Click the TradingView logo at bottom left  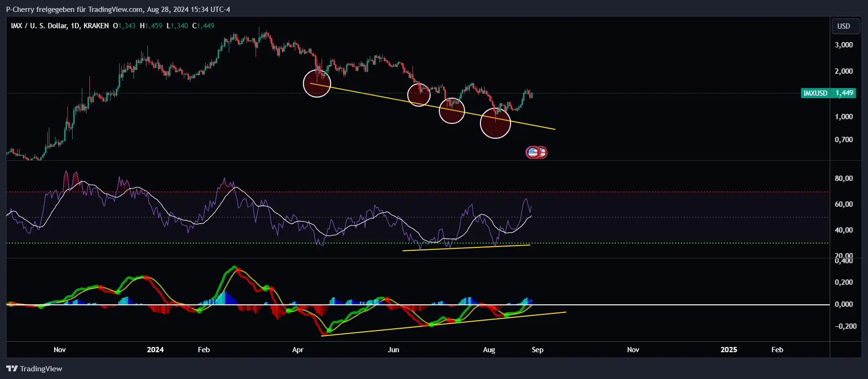click(34, 368)
